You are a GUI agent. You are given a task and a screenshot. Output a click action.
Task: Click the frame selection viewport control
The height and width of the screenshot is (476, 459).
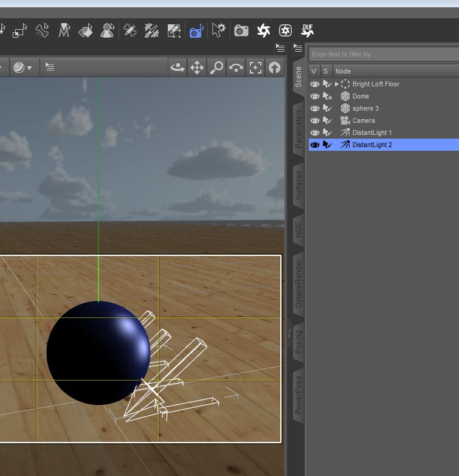coord(255,67)
